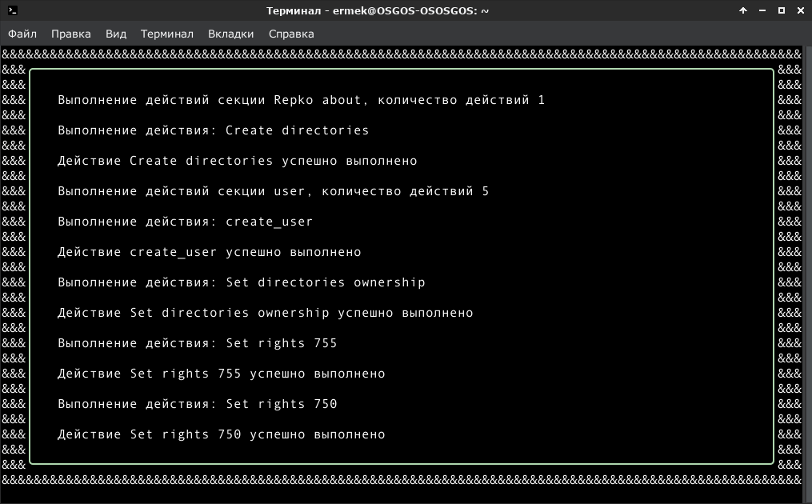Click 'Действие Set rights 750 успешно выполнено' line
The height and width of the screenshot is (504, 812).
(x=221, y=434)
